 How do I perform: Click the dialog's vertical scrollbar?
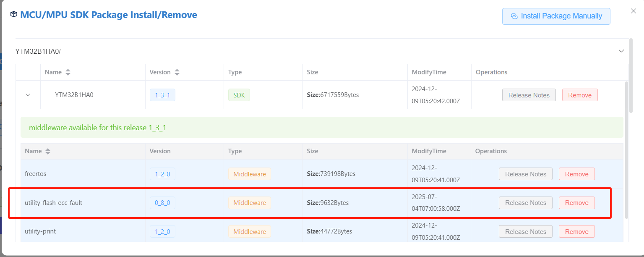[x=631, y=76]
